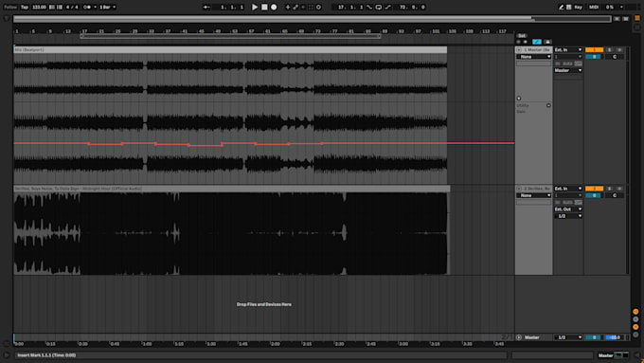Viewport: 644px width, 363px height.
Task: Toggle Draw Mode pencil icon
Action: tap(561, 7)
